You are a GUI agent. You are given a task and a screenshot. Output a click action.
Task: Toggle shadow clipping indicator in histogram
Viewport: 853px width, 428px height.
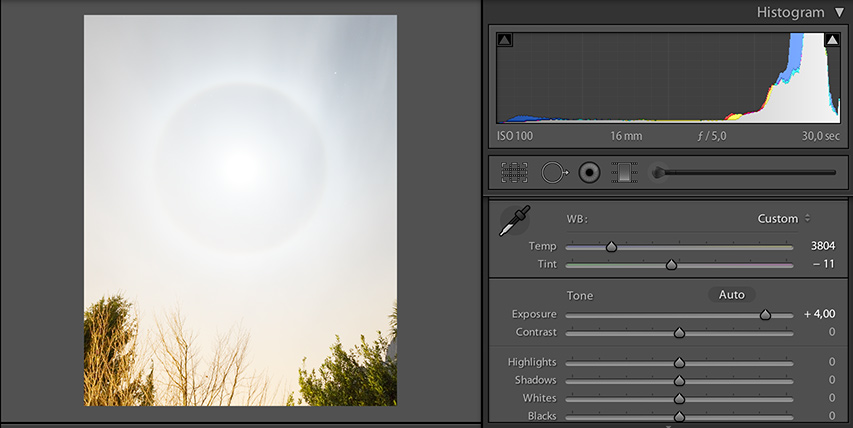pos(504,40)
